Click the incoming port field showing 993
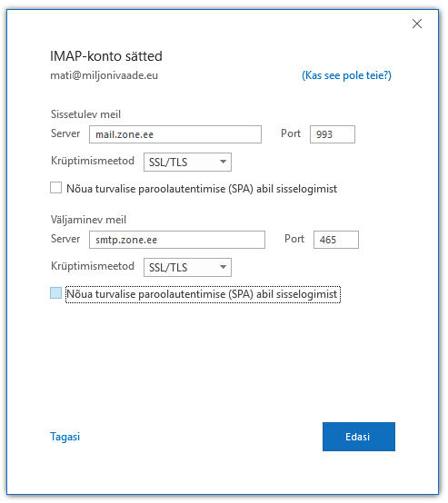 pyautogui.click(x=333, y=134)
